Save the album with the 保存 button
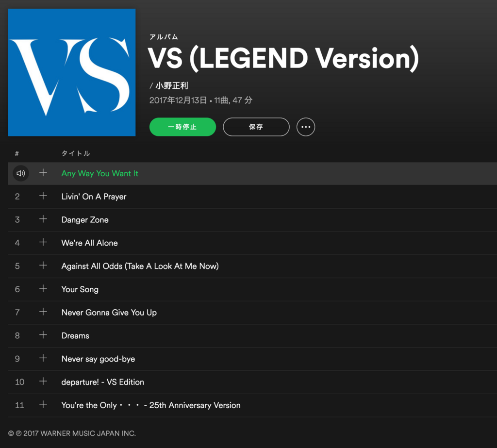Image resolution: width=497 pixels, height=448 pixels. [256, 127]
